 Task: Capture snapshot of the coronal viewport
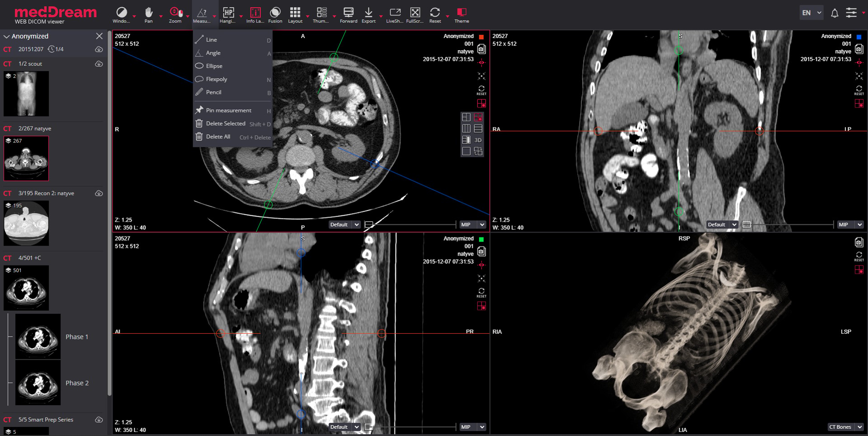pos(859,49)
